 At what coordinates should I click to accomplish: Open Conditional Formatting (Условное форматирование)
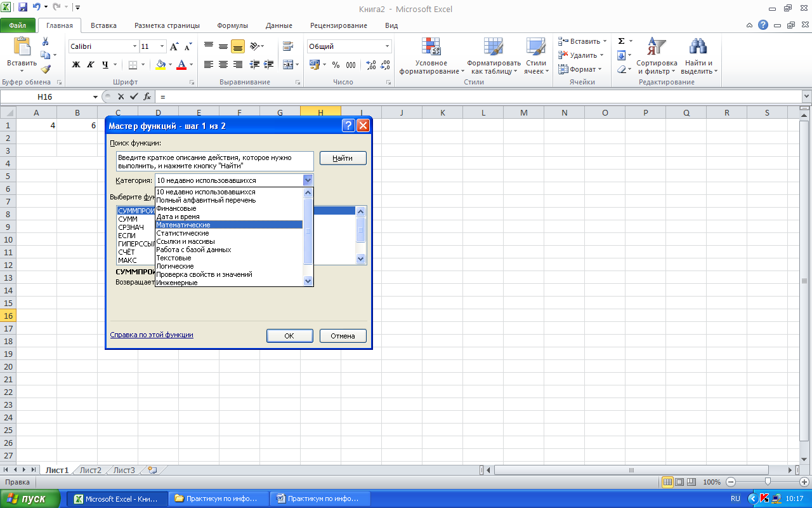pos(431,56)
